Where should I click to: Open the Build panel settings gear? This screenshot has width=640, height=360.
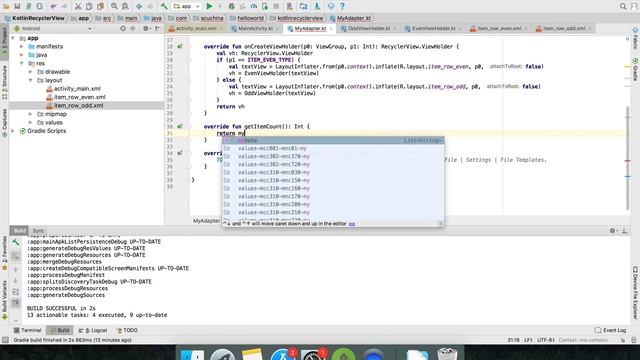(x=612, y=231)
